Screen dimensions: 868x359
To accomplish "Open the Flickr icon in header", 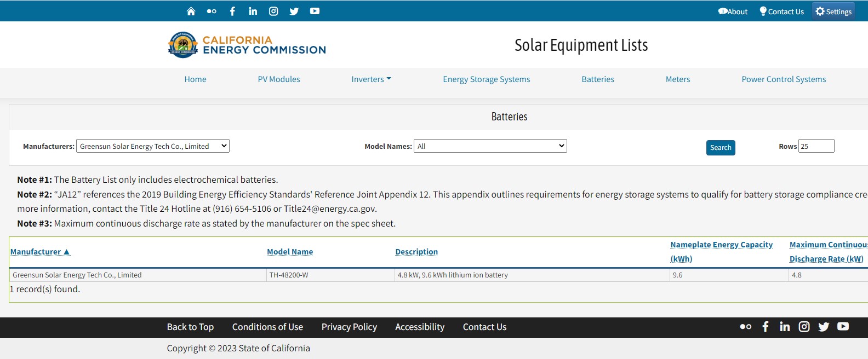I will click(212, 11).
